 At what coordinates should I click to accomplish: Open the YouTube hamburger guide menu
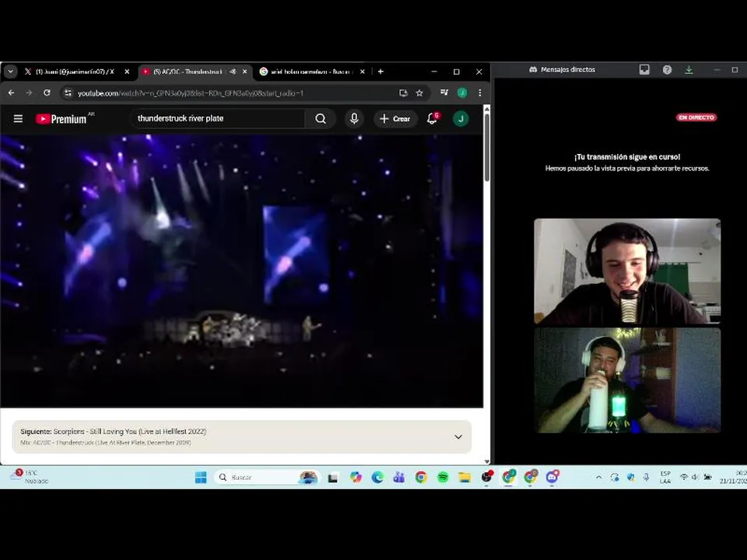(x=18, y=118)
